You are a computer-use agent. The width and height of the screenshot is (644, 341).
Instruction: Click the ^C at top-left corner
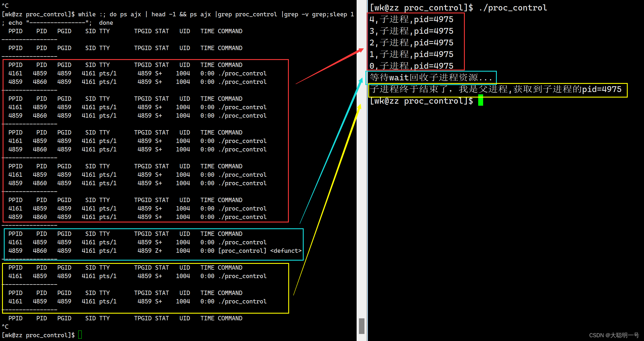[x=5, y=6]
